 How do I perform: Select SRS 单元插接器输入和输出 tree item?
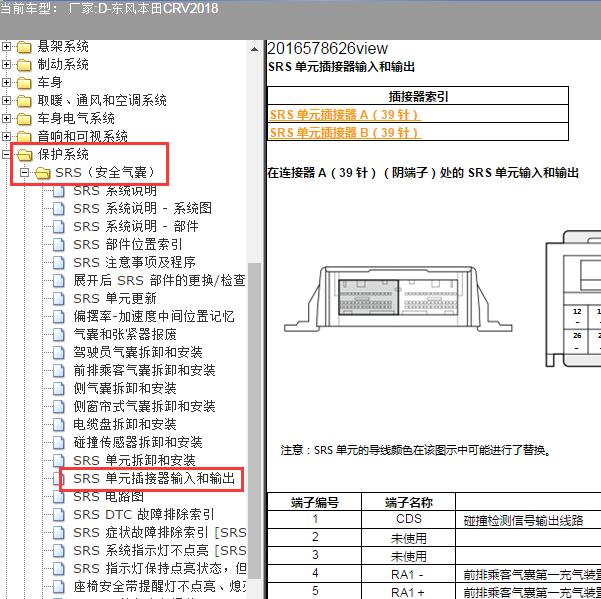pyautogui.click(x=154, y=479)
